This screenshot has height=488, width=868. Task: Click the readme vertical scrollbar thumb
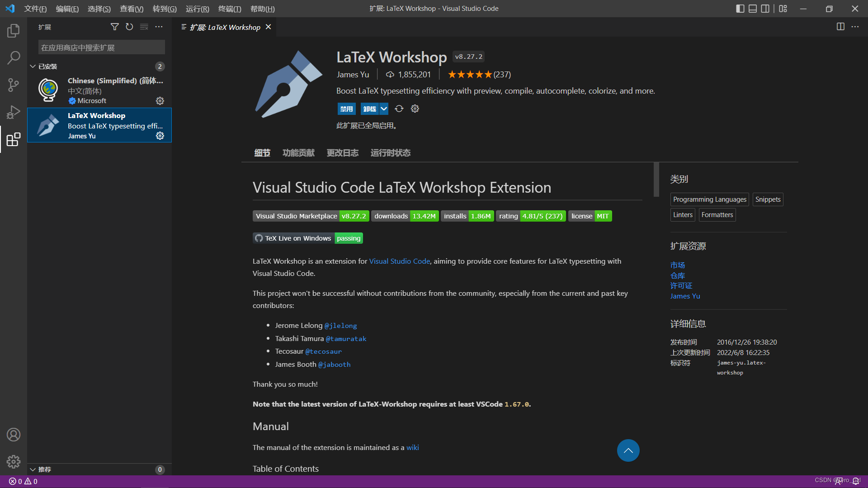[x=656, y=180]
